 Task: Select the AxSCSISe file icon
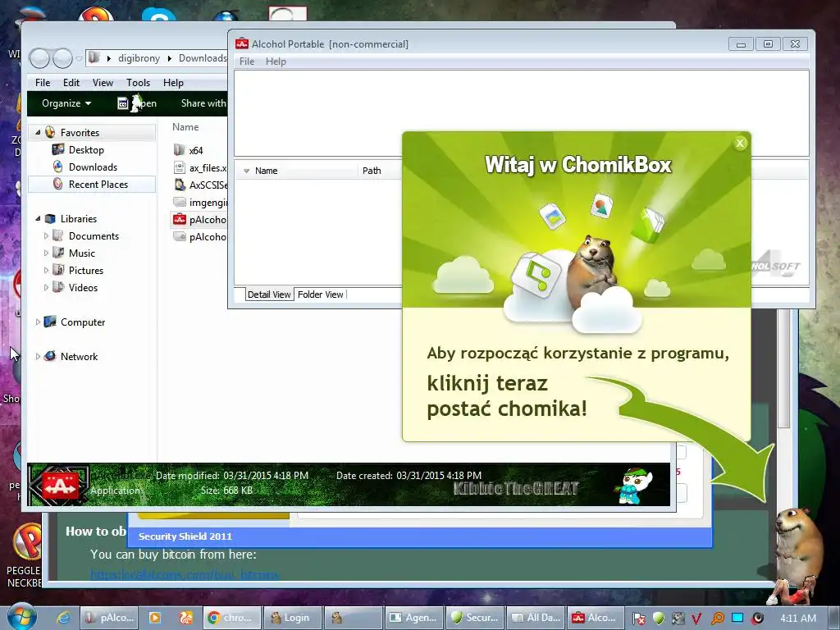click(x=180, y=185)
